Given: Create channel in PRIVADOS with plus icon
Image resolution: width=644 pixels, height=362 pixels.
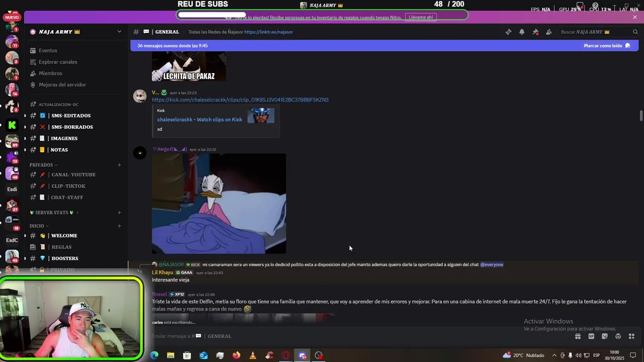Looking at the screenshot, I should pos(119,165).
